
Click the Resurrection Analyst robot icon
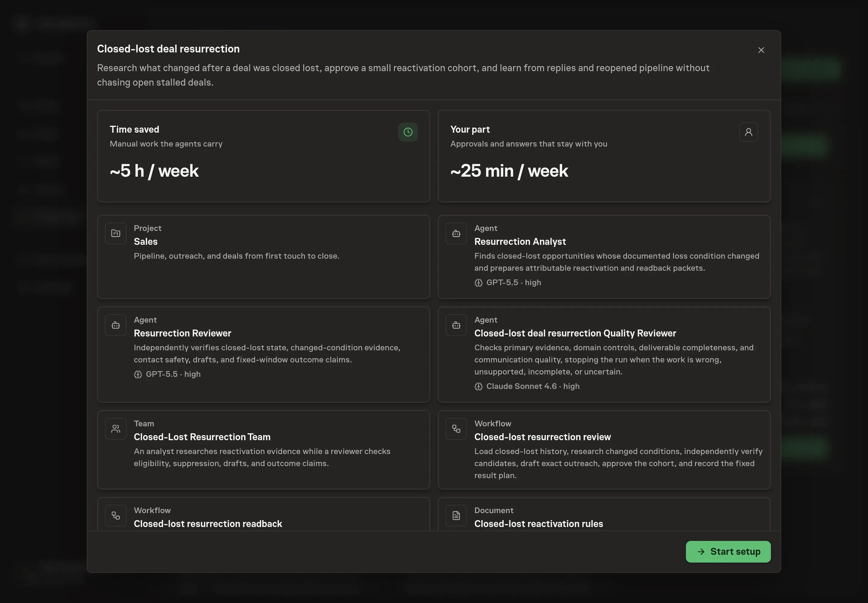[x=456, y=233]
